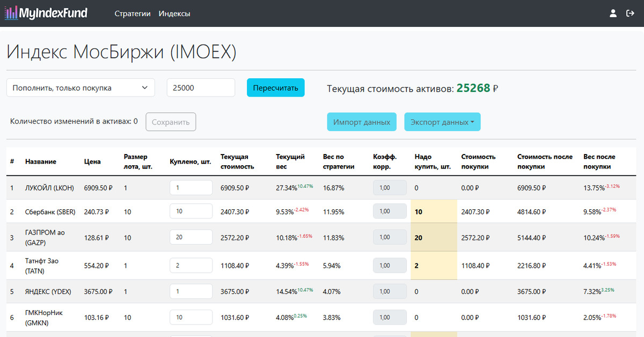The height and width of the screenshot is (337, 644).
Task: Click the Пересчитать button
Action: 275,88
